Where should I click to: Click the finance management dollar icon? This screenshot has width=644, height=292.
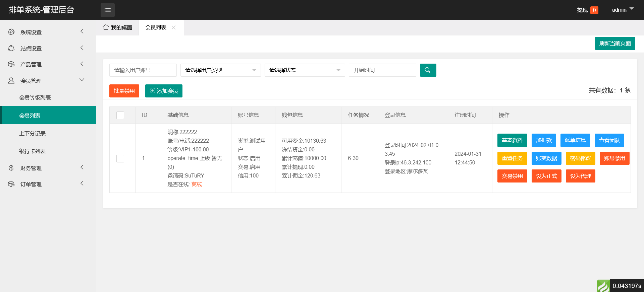pyautogui.click(x=11, y=168)
